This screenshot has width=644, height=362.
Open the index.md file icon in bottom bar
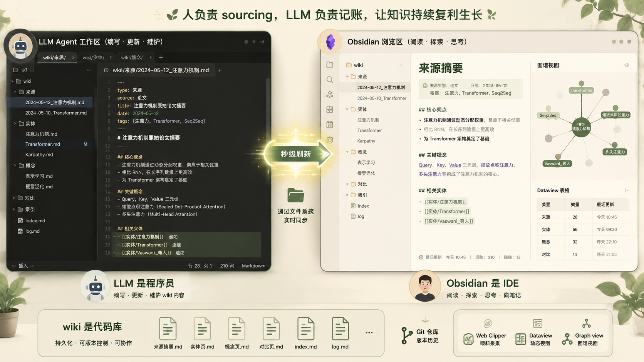306,329
